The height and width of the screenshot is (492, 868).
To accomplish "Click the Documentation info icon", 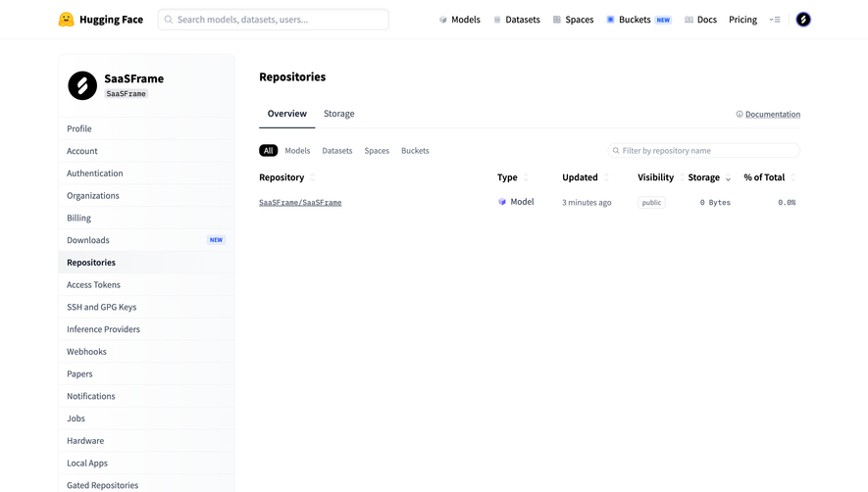I will [x=739, y=114].
